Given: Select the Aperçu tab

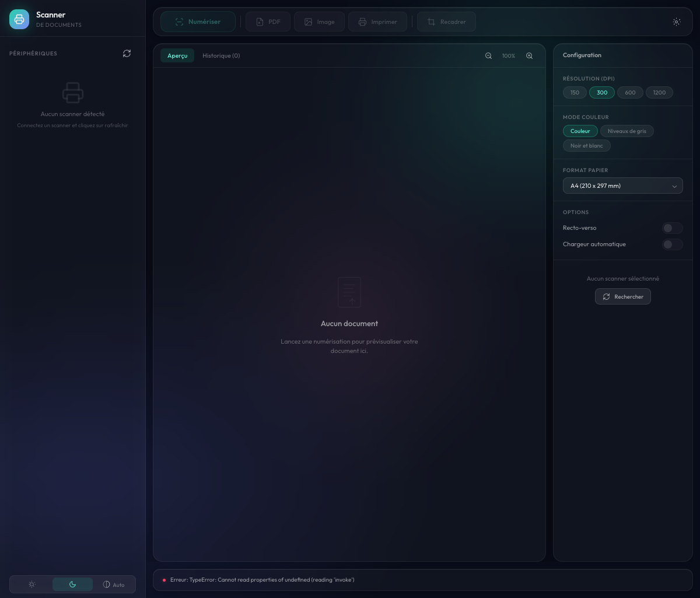Looking at the screenshot, I should pos(177,55).
